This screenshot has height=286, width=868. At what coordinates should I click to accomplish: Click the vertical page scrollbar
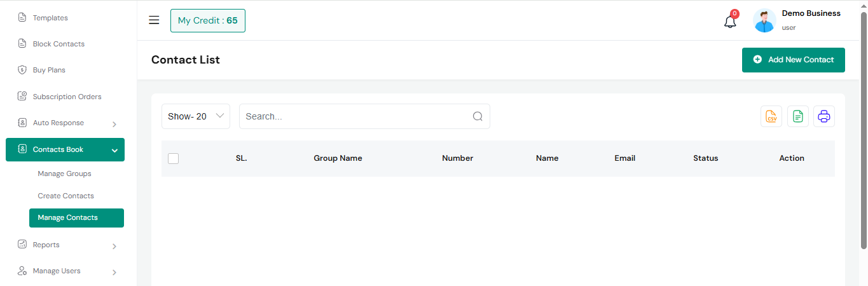(x=863, y=127)
